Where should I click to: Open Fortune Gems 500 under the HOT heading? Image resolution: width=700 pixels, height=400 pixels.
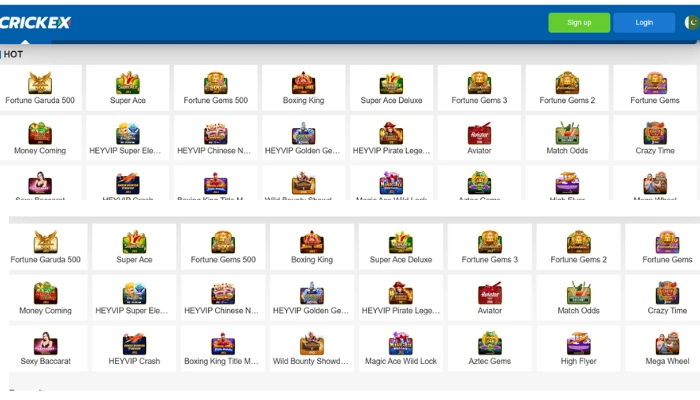216,88
